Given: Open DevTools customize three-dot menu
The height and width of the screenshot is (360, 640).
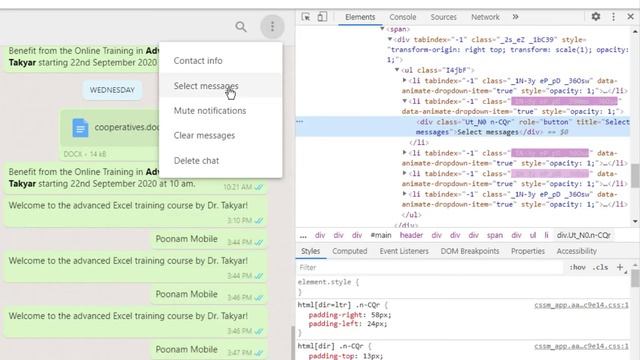Looking at the screenshot, I should 613,17.
